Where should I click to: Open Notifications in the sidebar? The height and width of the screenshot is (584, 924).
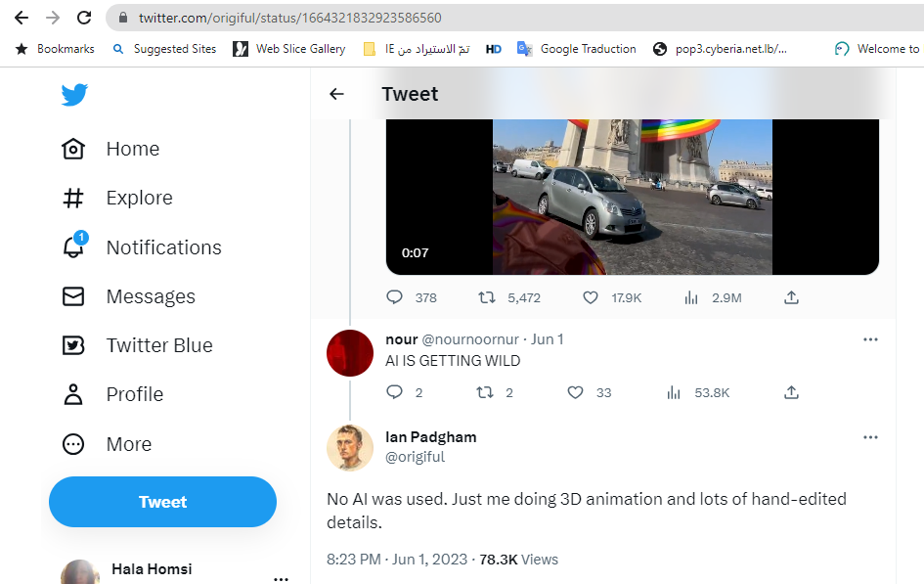tap(163, 247)
